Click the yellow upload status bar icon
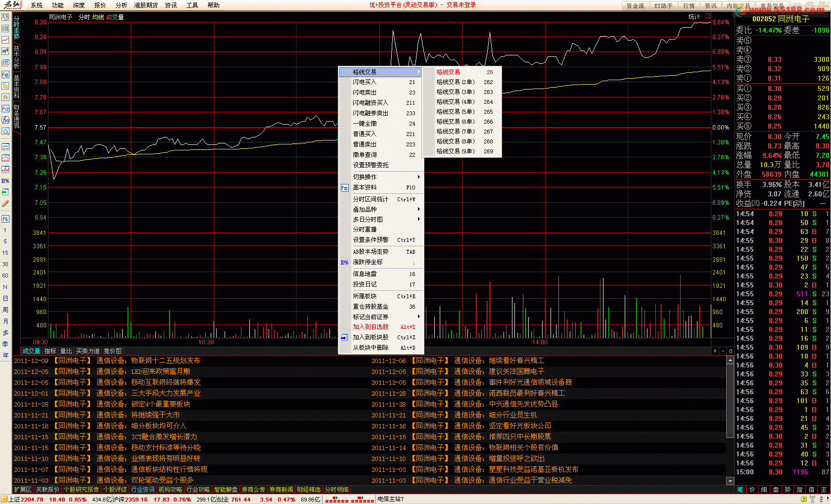 tap(803, 500)
